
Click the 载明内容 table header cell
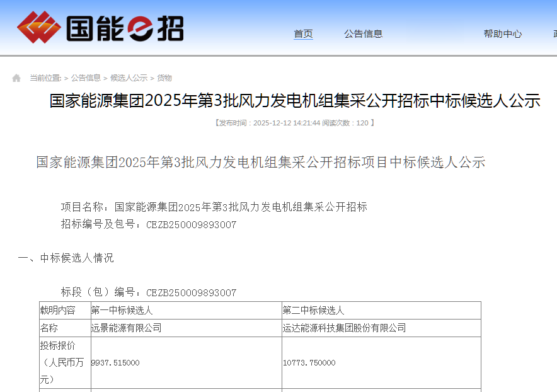65,310
